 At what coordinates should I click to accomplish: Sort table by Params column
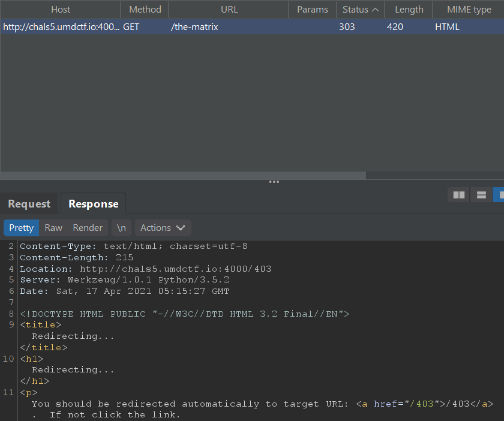coord(313,10)
